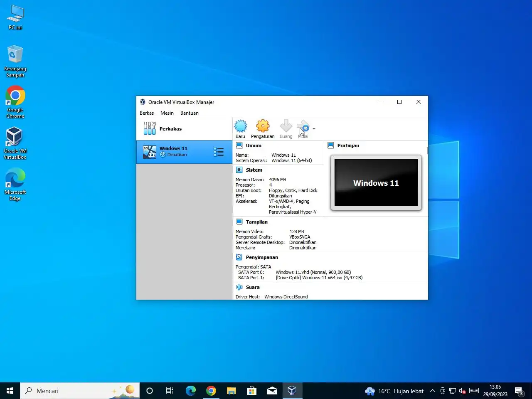This screenshot has width=532, height=399.
Task: Expand the Mulai start-mode dropdown arrow
Action: coord(314,129)
